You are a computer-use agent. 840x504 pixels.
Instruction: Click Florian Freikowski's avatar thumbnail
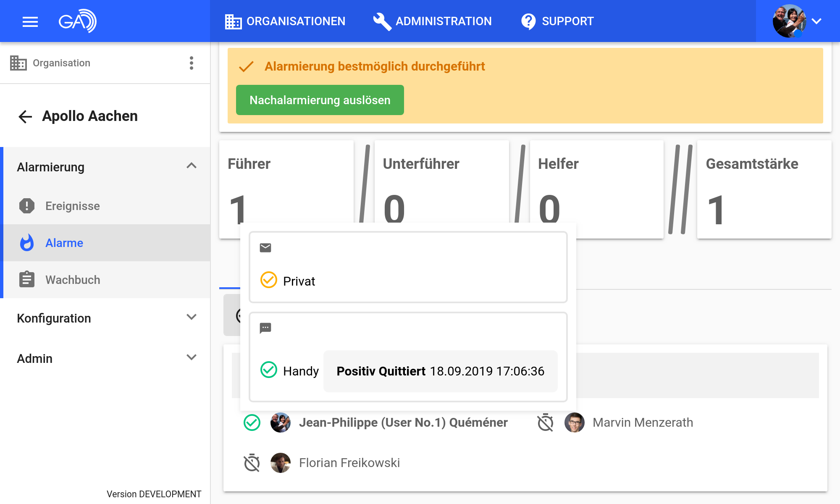(281, 463)
